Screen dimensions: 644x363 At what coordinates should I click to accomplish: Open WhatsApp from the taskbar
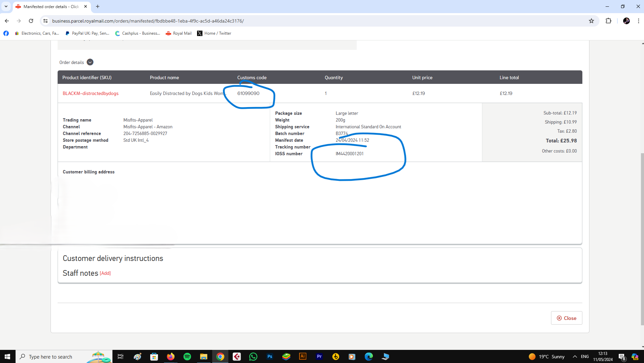click(x=253, y=357)
